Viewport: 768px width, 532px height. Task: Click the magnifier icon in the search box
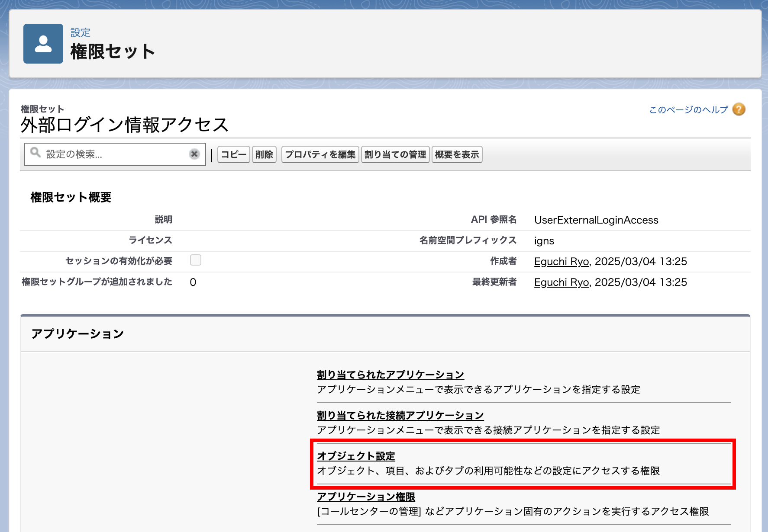pos(35,153)
